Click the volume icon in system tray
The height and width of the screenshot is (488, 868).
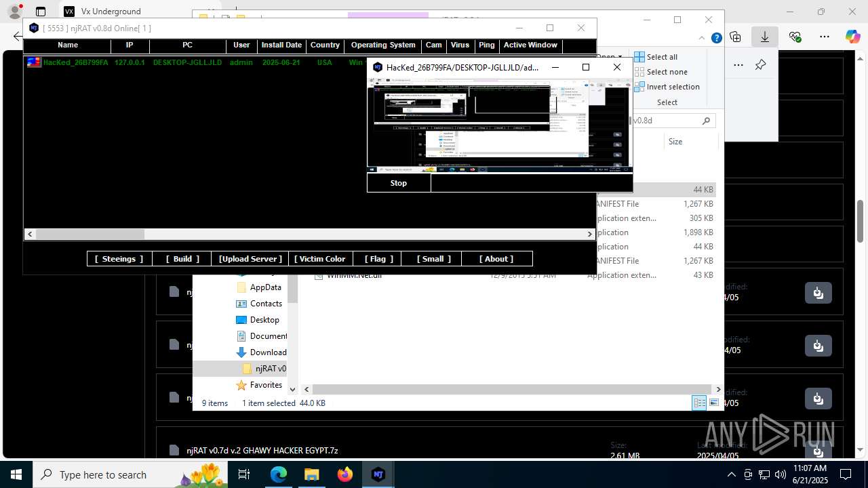(x=780, y=474)
